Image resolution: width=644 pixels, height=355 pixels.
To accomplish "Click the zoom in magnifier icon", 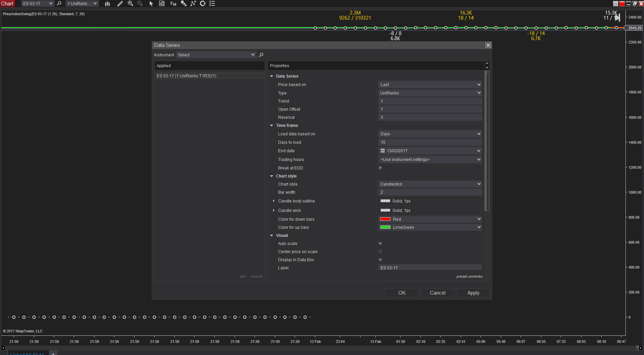I will tap(130, 3).
